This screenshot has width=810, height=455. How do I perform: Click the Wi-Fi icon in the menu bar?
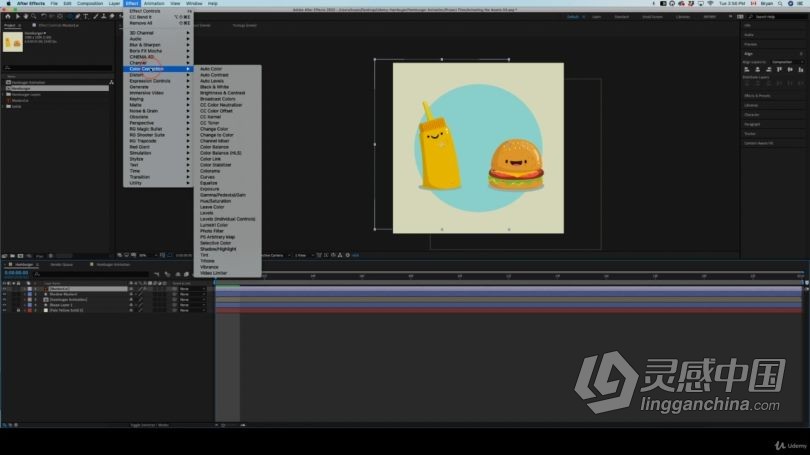[710, 3]
